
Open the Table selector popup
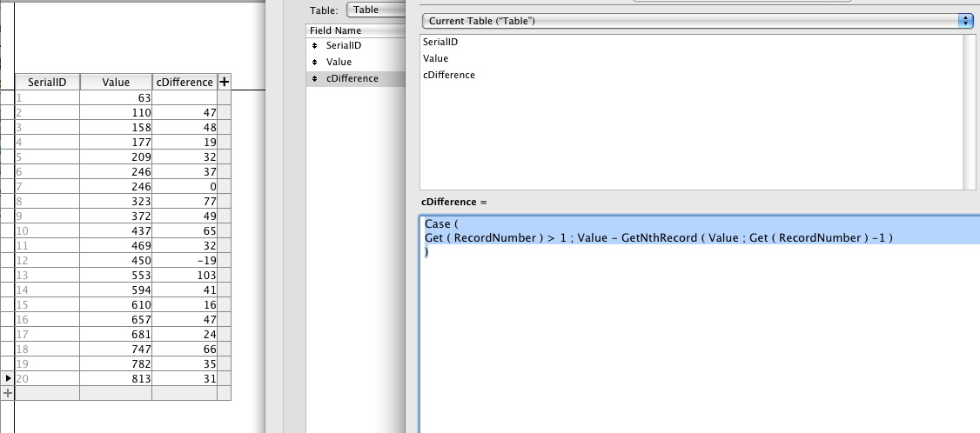click(x=373, y=10)
